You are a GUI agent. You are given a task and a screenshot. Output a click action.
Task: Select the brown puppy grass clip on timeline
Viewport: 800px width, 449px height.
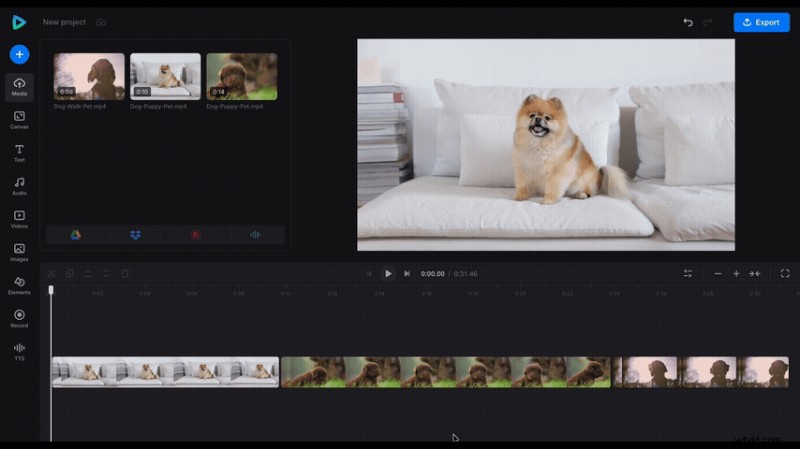(x=446, y=372)
